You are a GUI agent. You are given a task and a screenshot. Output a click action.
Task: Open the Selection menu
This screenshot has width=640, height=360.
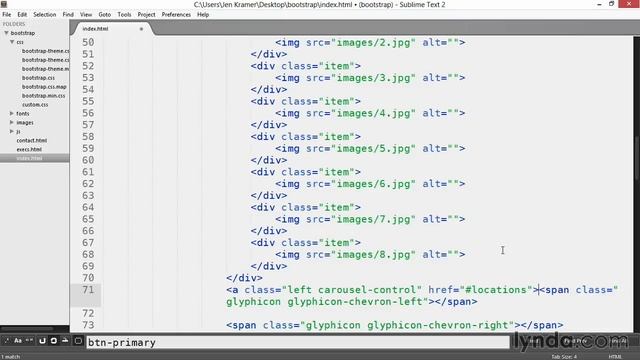point(44,14)
